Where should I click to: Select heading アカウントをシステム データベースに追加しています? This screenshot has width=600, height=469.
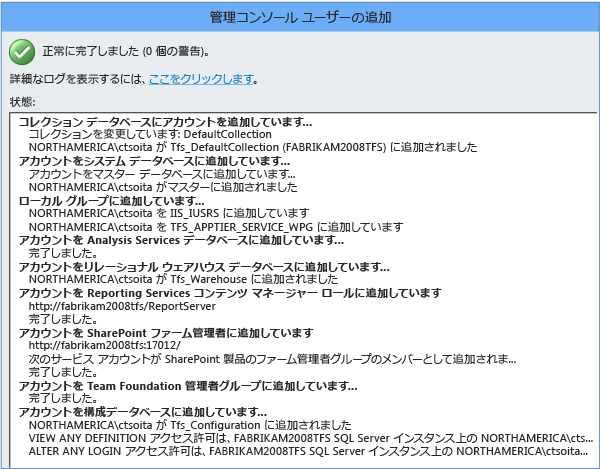click(154, 161)
